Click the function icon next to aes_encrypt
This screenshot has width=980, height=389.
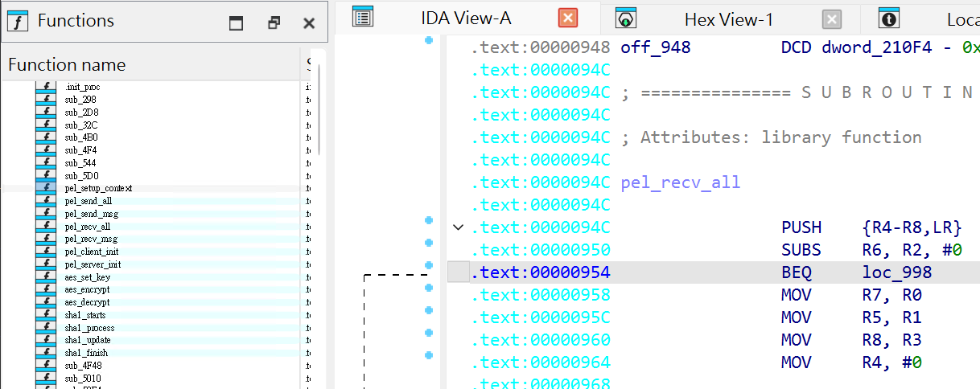click(x=47, y=289)
